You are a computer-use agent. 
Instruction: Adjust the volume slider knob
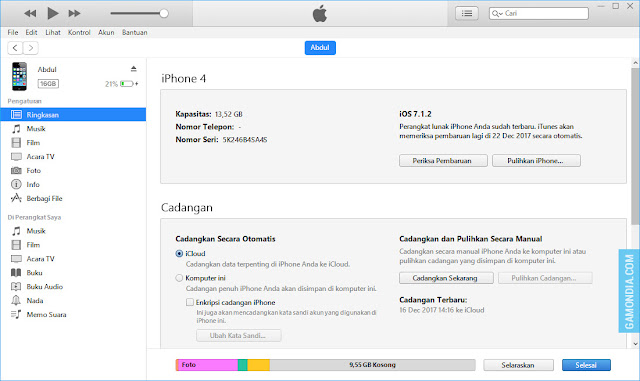point(164,13)
